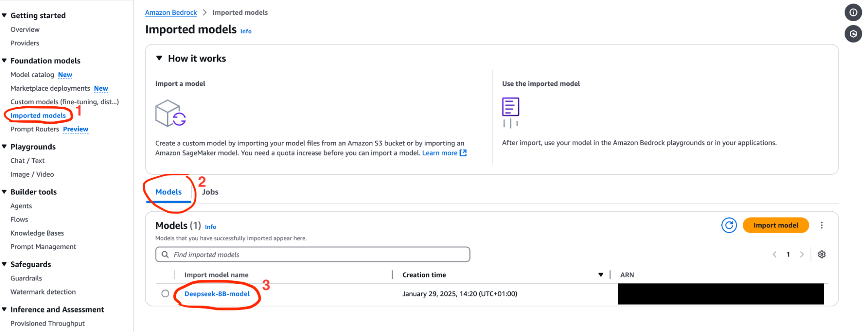This screenshot has width=868, height=332.
Task: Click the search magnifier in Find imported models
Action: (x=165, y=254)
